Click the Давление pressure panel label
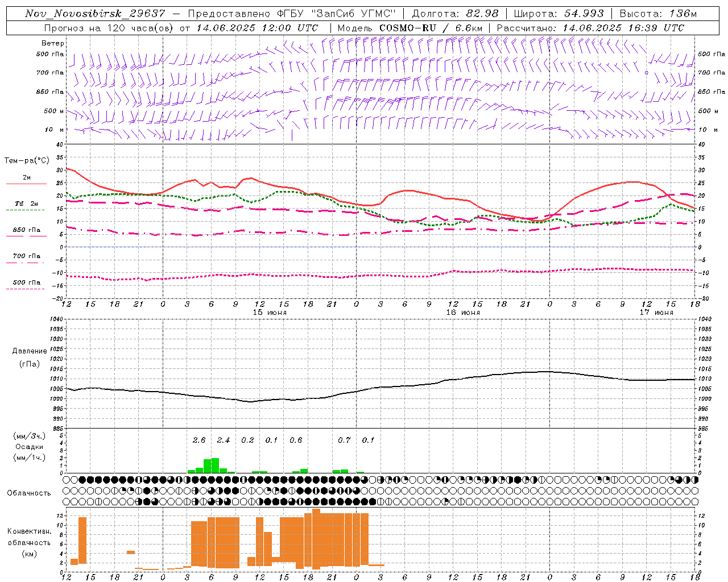 [x=30, y=351]
